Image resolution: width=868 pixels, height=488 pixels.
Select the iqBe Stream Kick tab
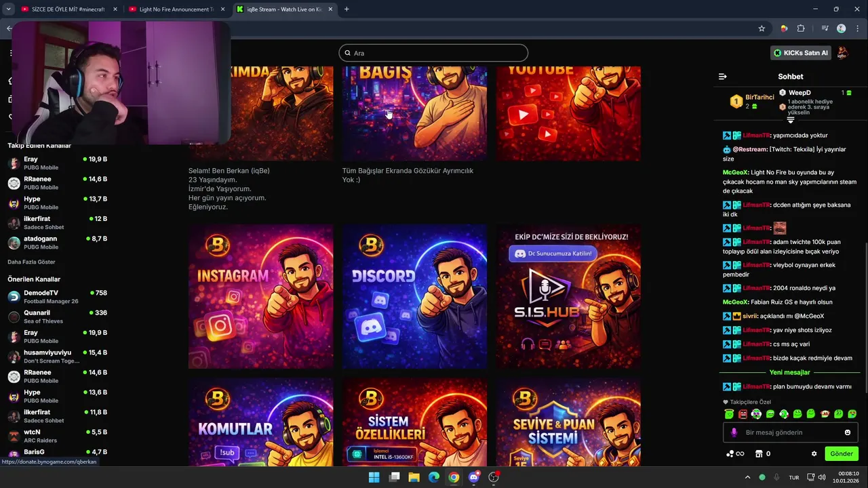coord(284,9)
